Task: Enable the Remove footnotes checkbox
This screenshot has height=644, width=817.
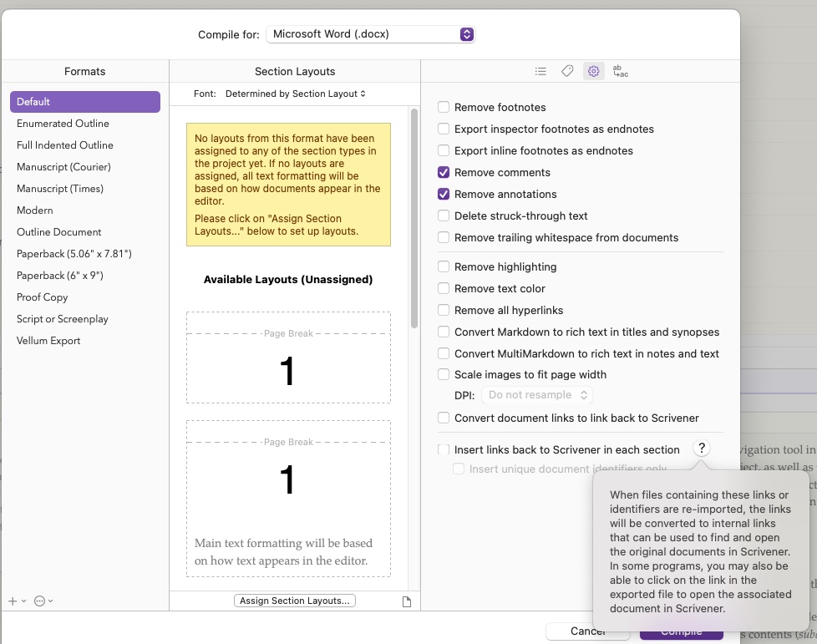Action: point(444,107)
